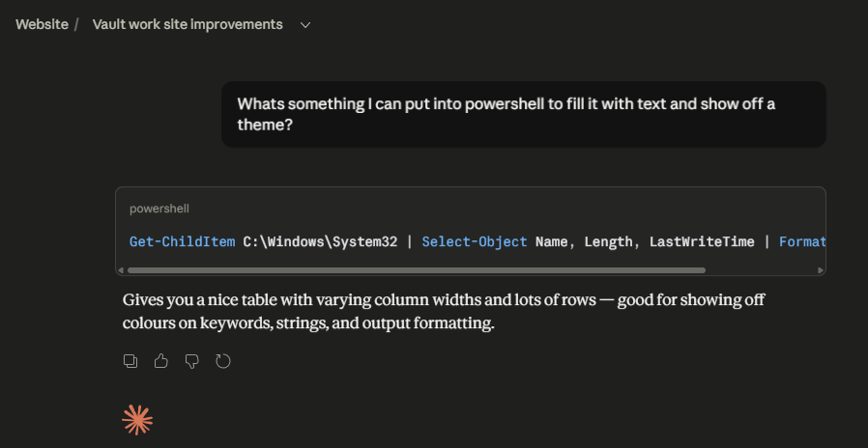Viewport: 868px width, 448px height.
Task: Click the orange Claude starburst logo
Action: tap(137, 419)
